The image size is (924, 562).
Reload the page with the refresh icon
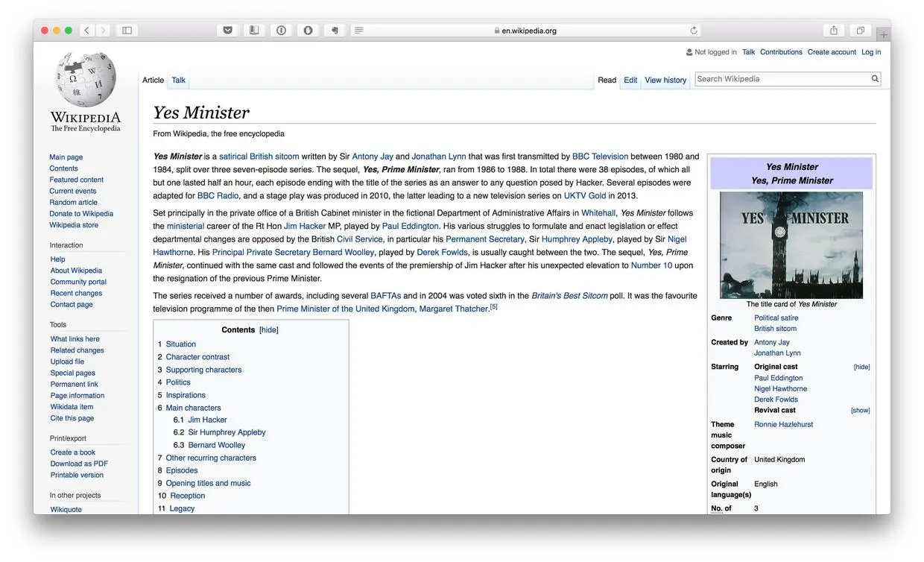coord(694,31)
